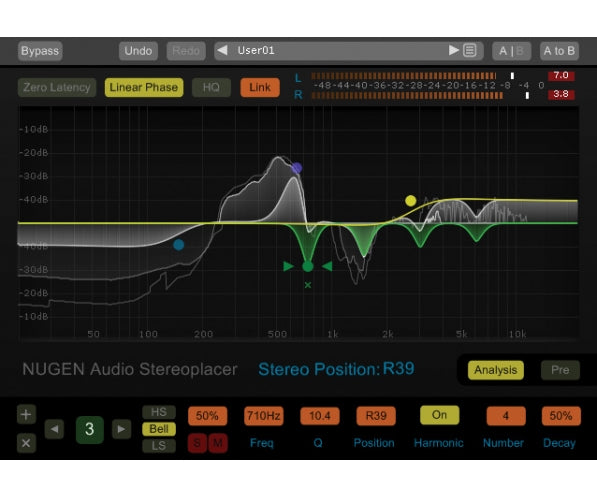Solo the band with S button

pyautogui.click(x=197, y=443)
